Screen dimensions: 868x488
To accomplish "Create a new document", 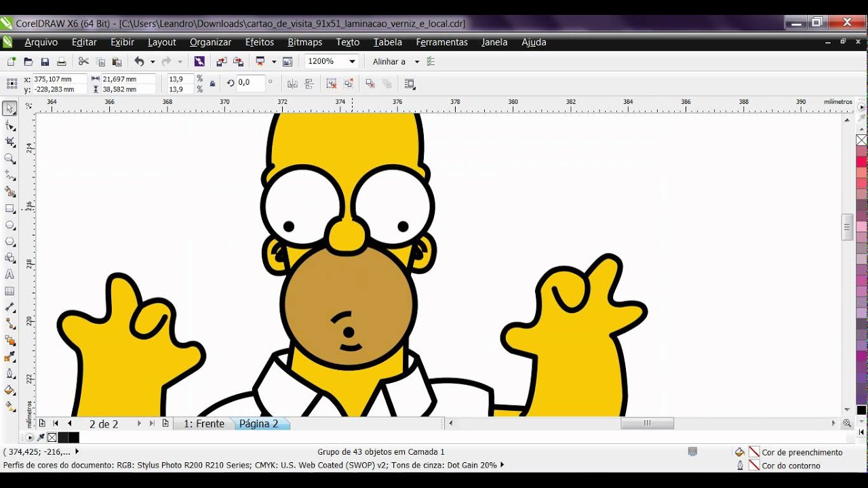I will (12, 62).
